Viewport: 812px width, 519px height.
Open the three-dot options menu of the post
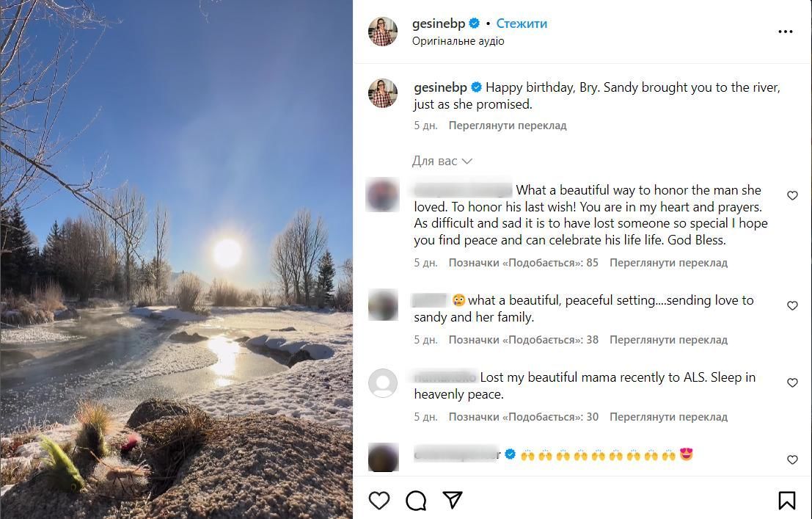coord(786,32)
